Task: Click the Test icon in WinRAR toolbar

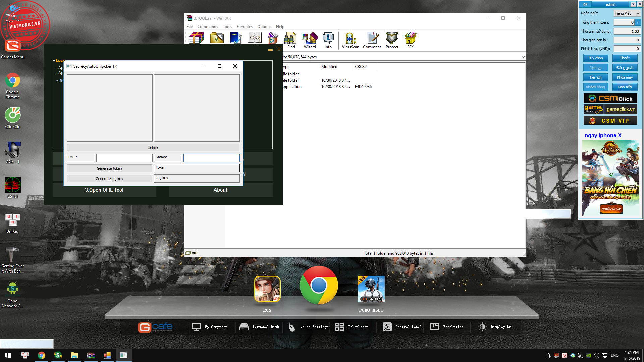Action: point(236,38)
